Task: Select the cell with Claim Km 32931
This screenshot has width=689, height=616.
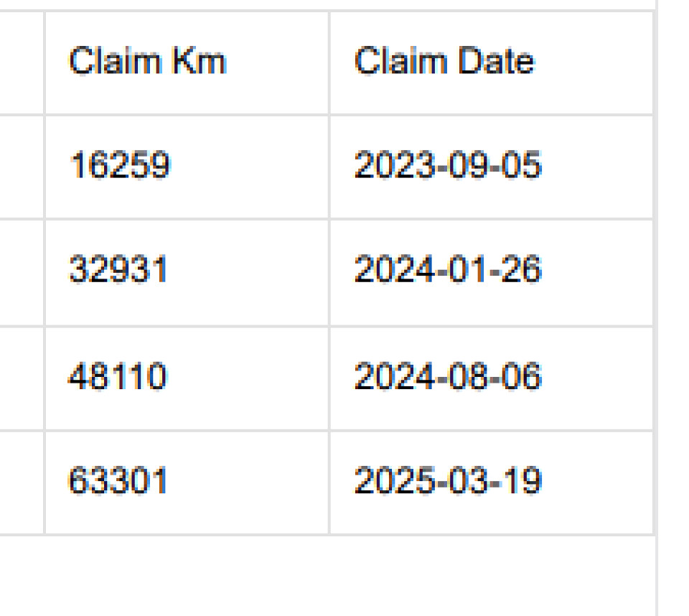Action: [118, 271]
